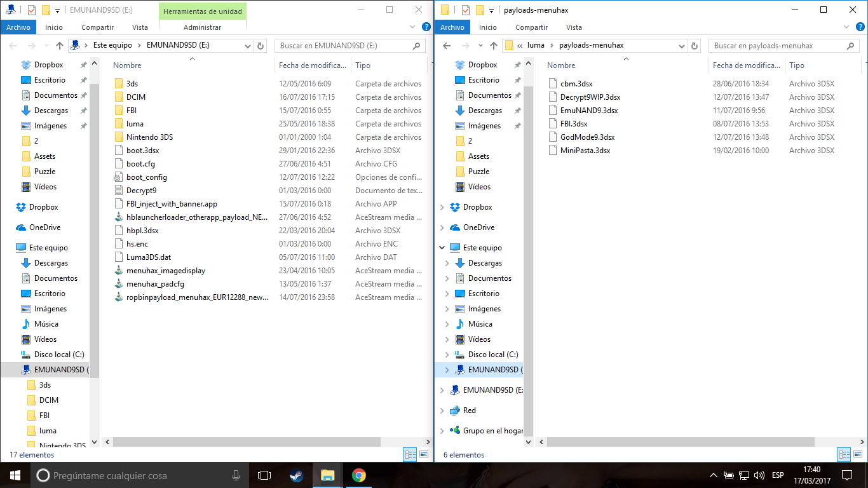868x488 pixels.
Task: Collapse the Este equipo node in the right tree
Action: [x=443, y=248]
